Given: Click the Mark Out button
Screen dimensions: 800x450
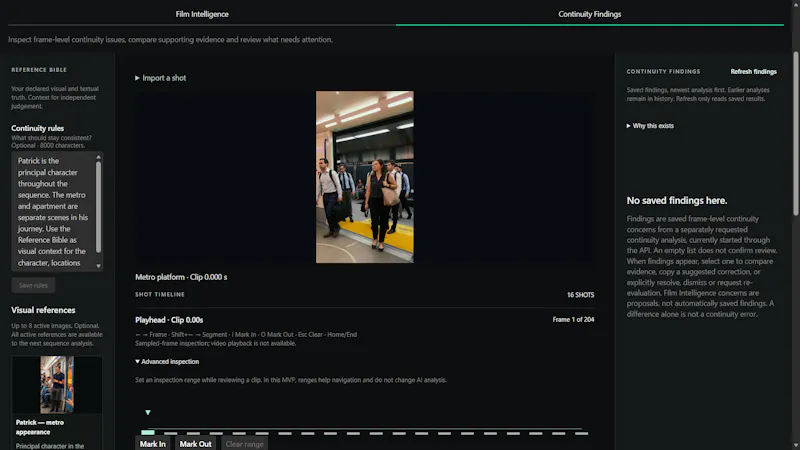Looking at the screenshot, I should click(195, 444).
